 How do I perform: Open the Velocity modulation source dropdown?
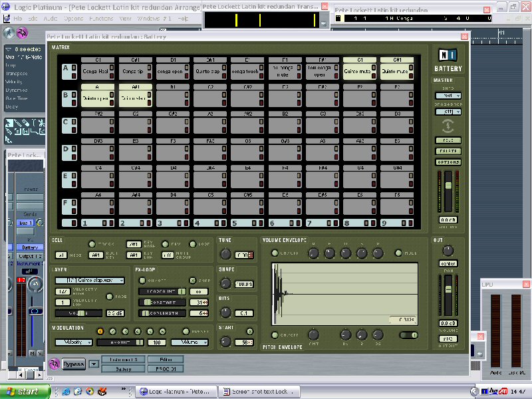[x=72, y=342]
